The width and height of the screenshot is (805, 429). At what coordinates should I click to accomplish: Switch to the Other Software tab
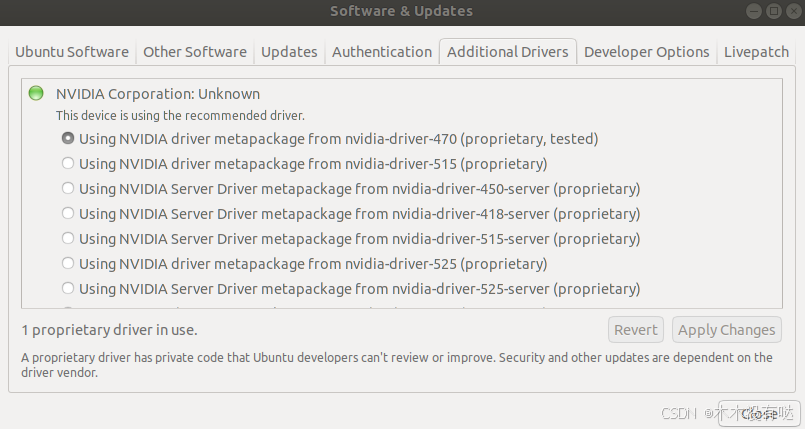pyautogui.click(x=195, y=52)
